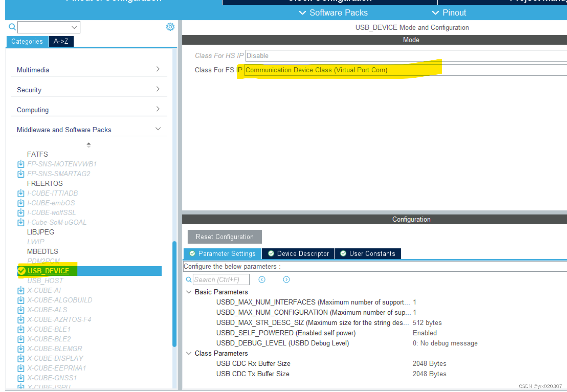
Task: Select MBEDTLS in the middleware list
Action: 43,252
